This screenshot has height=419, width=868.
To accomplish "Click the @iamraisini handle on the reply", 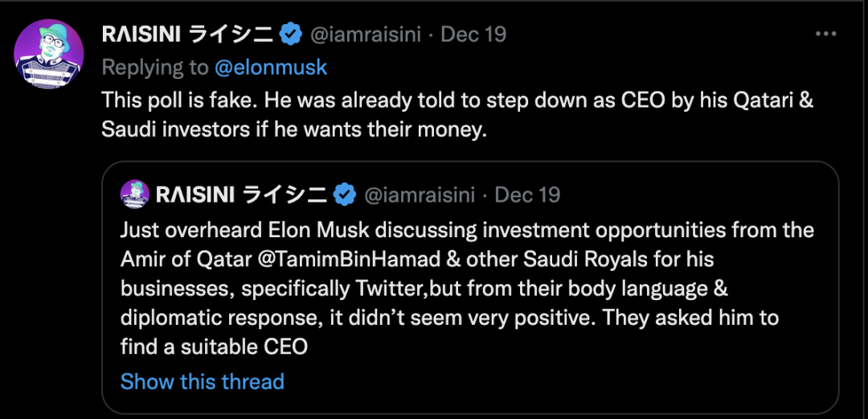I will 366,35.
